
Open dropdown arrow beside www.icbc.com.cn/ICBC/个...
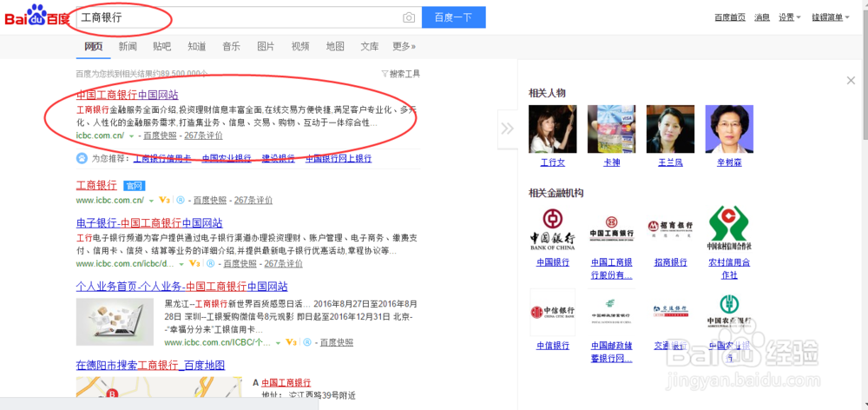pos(279,343)
